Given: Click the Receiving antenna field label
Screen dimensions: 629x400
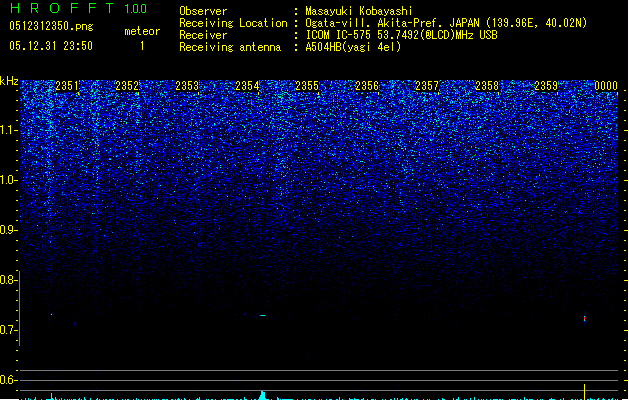Looking at the screenshot, I should 230,47.
